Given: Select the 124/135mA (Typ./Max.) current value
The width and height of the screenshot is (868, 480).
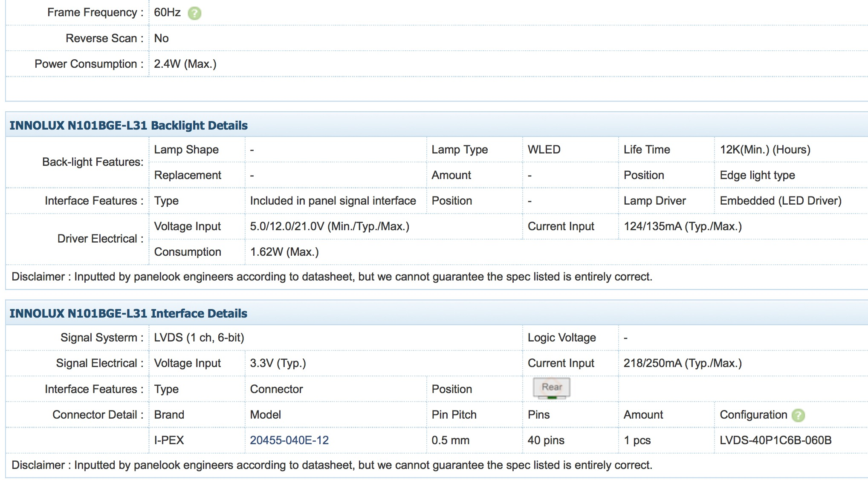Looking at the screenshot, I should (683, 226).
